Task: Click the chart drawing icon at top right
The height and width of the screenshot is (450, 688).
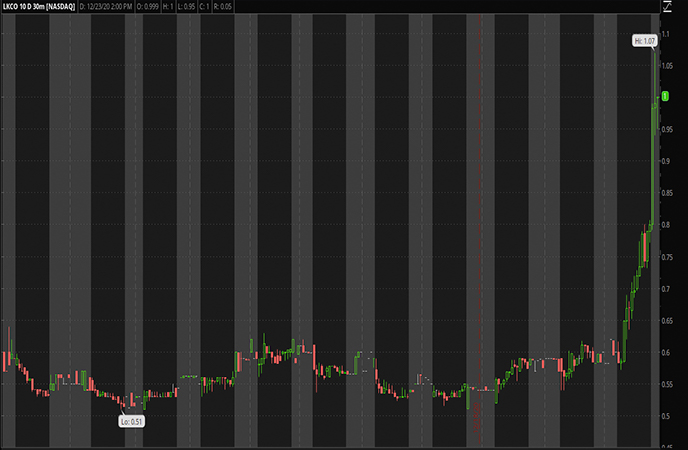Action: click(666, 6)
